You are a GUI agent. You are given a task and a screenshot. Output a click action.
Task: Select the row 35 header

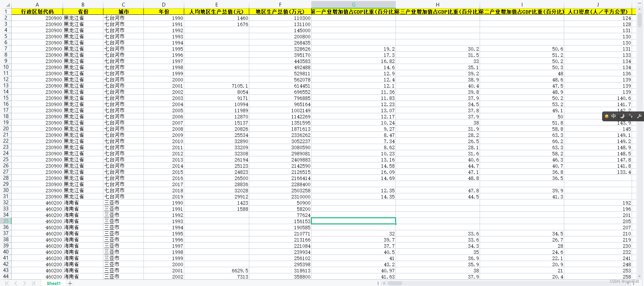coord(6,221)
